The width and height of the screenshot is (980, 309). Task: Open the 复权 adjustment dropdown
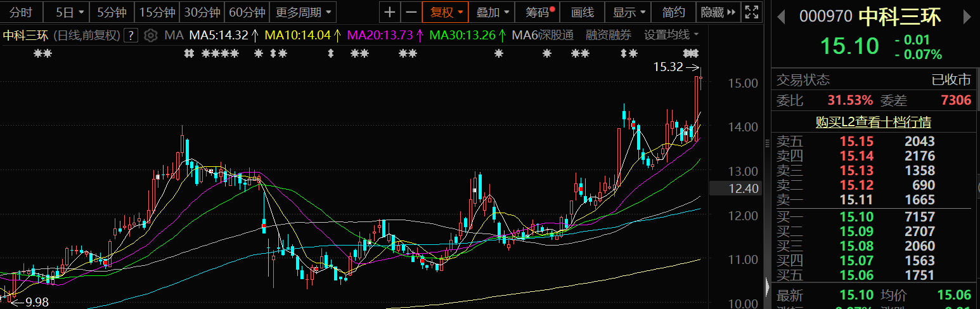tap(446, 12)
